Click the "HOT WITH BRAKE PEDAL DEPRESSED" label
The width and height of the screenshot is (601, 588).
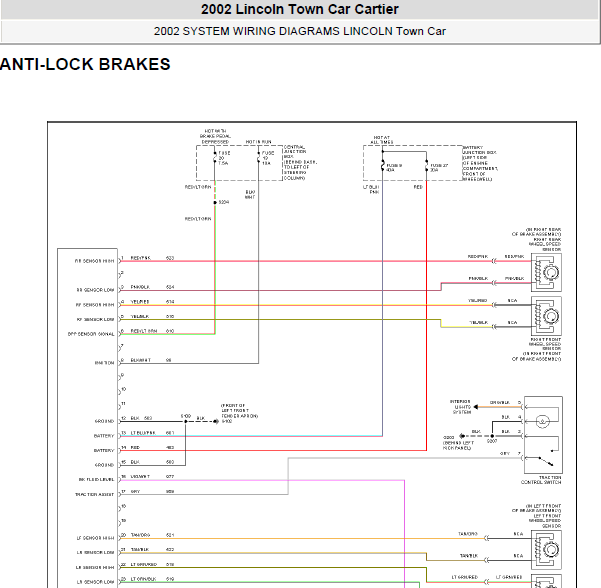[x=215, y=136]
